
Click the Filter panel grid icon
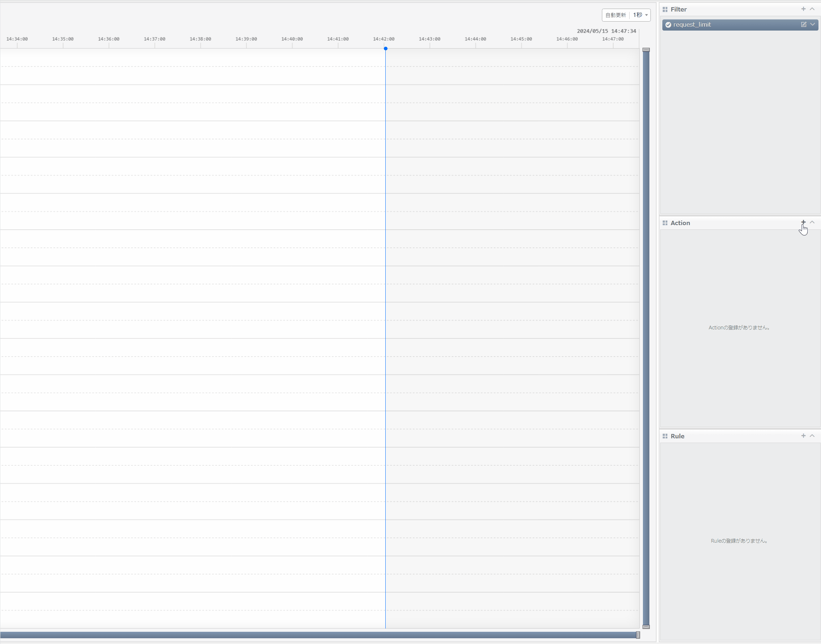coord(665,9)
